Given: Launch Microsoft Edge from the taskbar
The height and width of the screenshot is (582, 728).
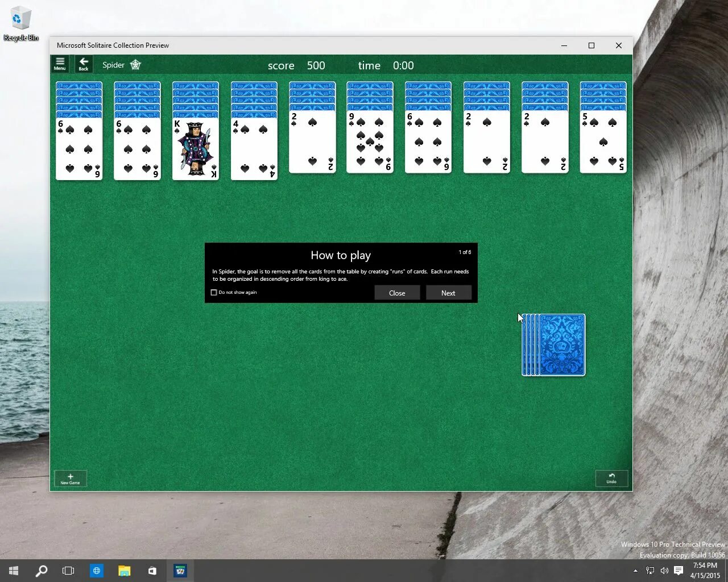Looking at the screenshot, I should [97, 570].
